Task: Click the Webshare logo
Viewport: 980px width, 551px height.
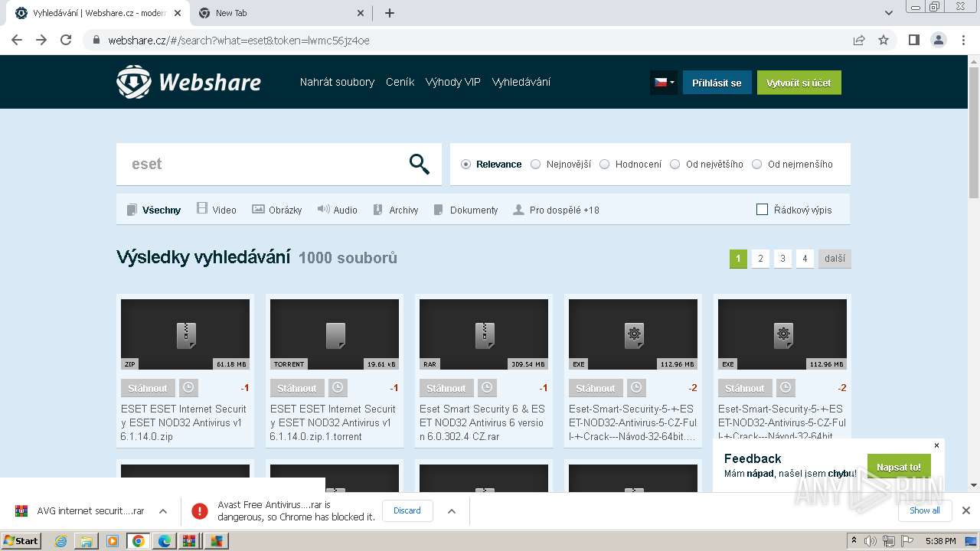Action: [188, 82]
